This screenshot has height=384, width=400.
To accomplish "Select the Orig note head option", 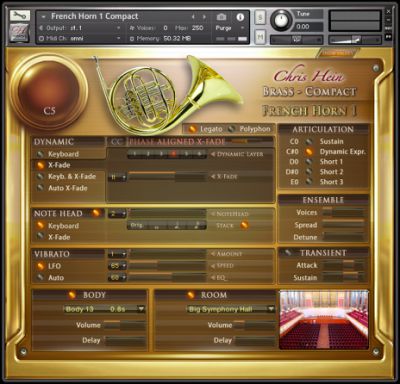I will pyautogui.click(x=137, y=226).
